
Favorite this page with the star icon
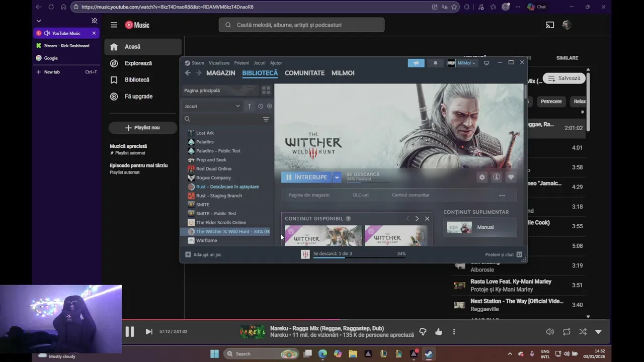(454, 7)
